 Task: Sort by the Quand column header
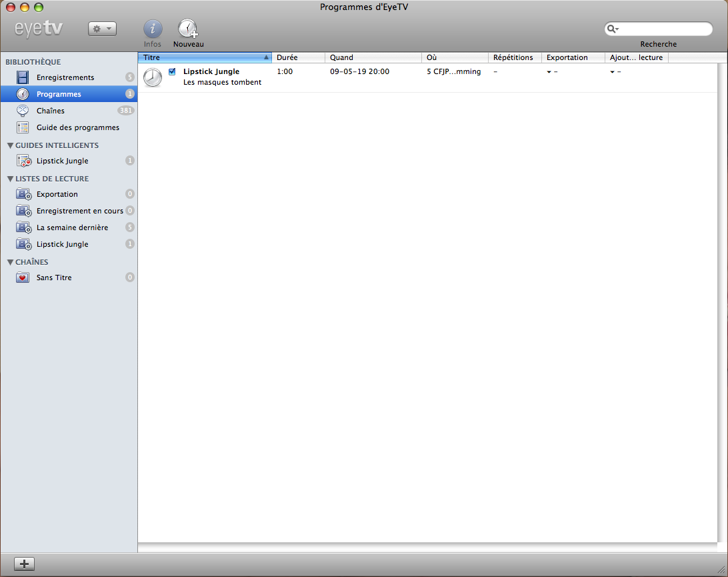pos(373,57)
